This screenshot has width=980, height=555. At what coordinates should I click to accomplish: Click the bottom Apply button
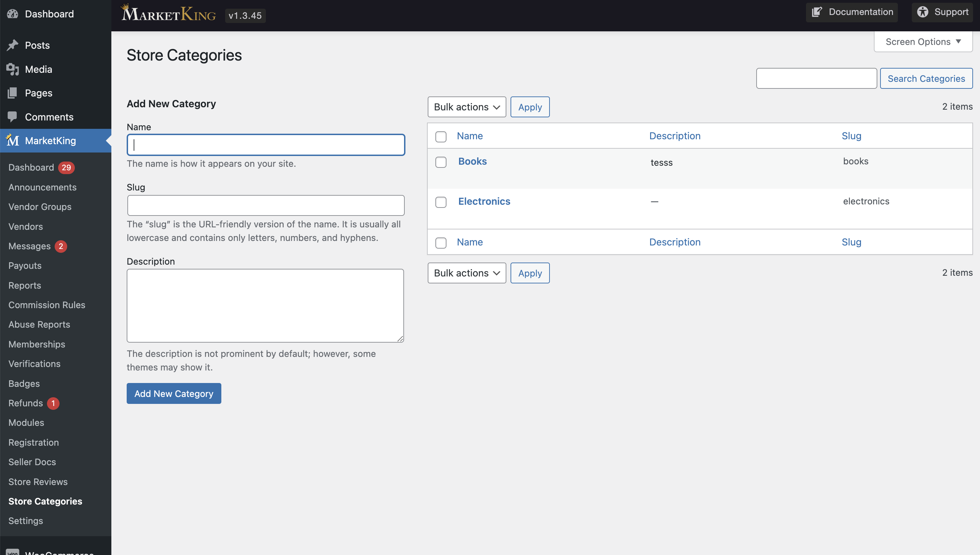coord(530,273)
